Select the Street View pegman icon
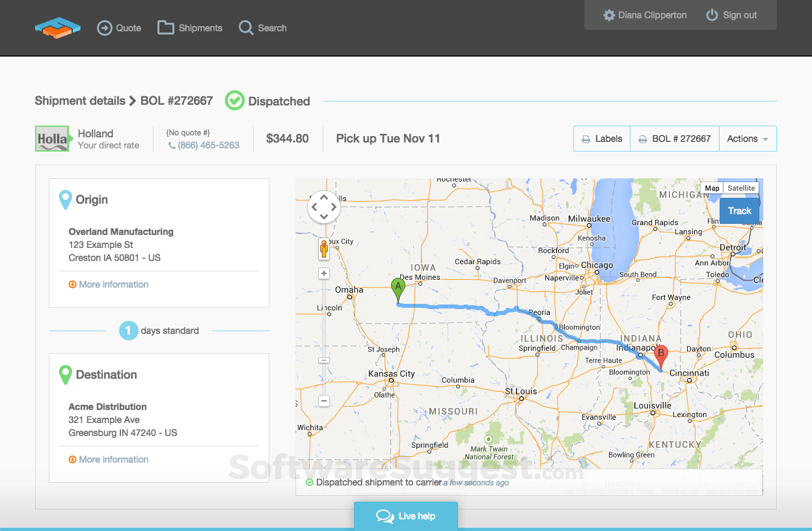This screenshot has width=812, height=531. (323, 249)
